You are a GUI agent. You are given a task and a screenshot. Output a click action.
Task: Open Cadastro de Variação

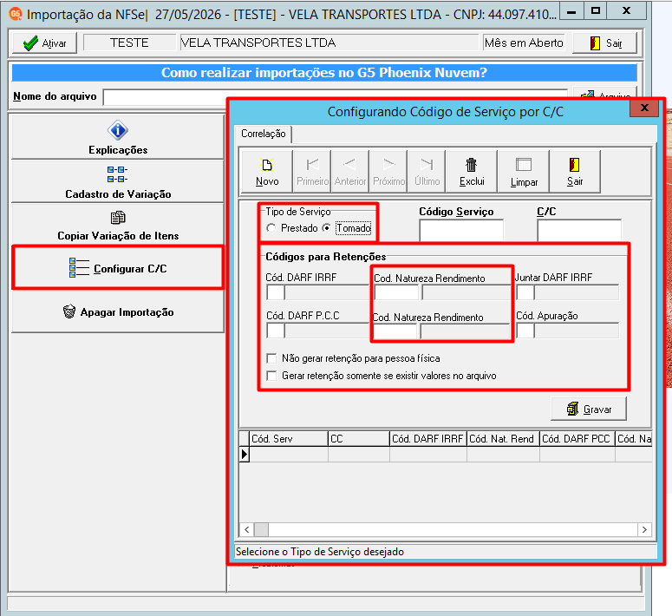tap(118, 181)
